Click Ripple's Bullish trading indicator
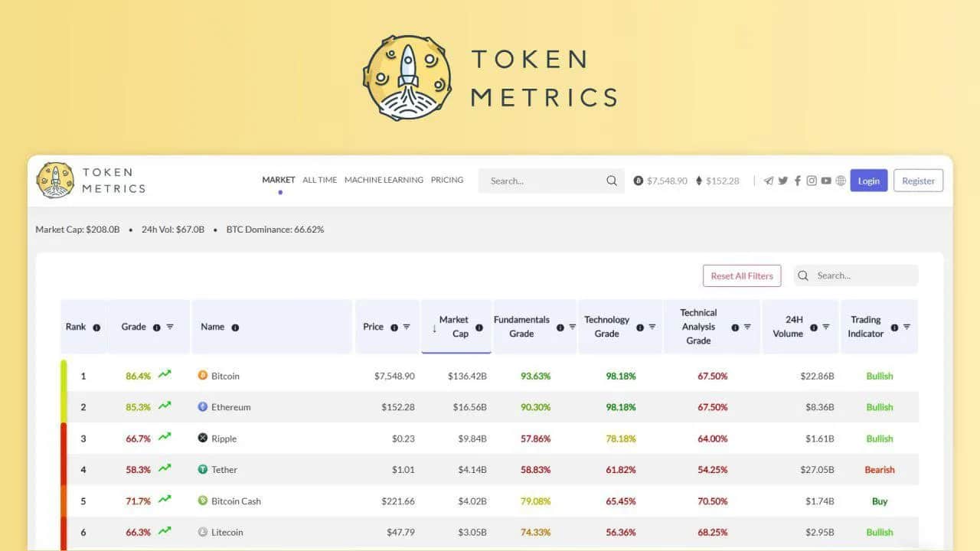980x551 pixels. click(880, 439)
